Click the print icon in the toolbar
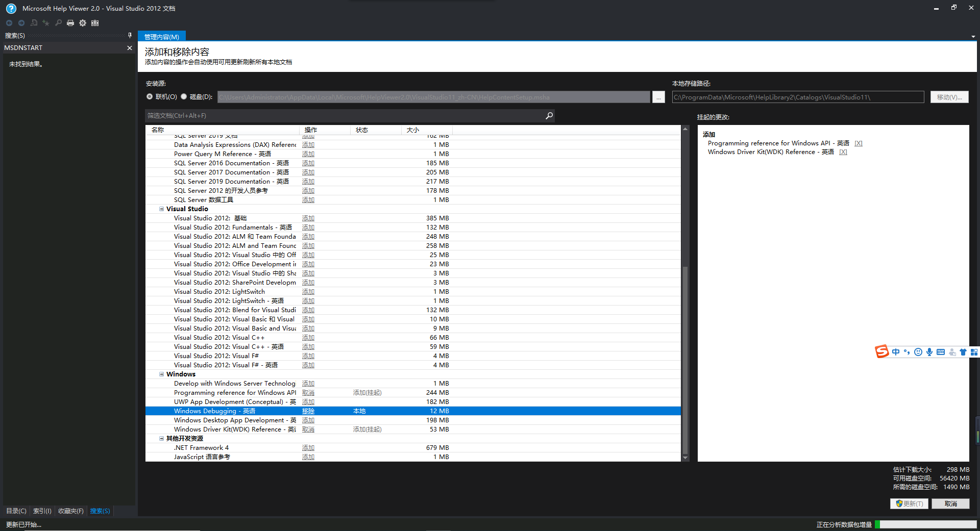The height and width of the screenshot is (531, 980). click(70, 23)
